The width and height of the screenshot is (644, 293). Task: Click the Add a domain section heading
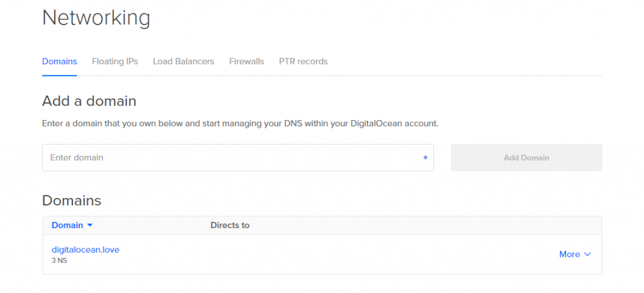[x=89, y=101]
